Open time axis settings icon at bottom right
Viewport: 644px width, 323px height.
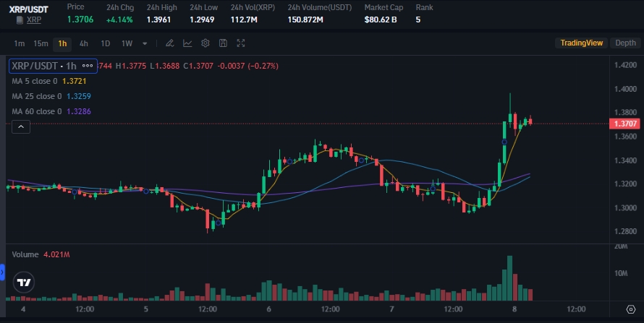(x=630, y=309)
